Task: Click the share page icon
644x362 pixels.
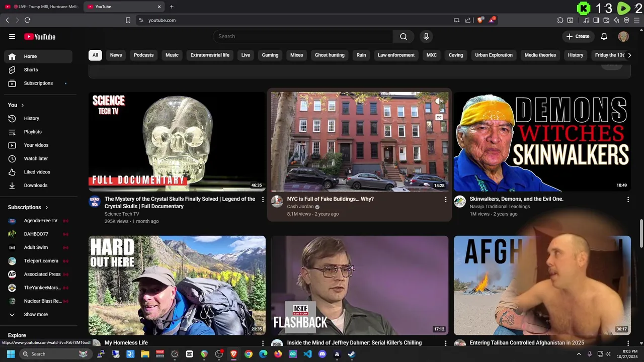Action: 468,20
